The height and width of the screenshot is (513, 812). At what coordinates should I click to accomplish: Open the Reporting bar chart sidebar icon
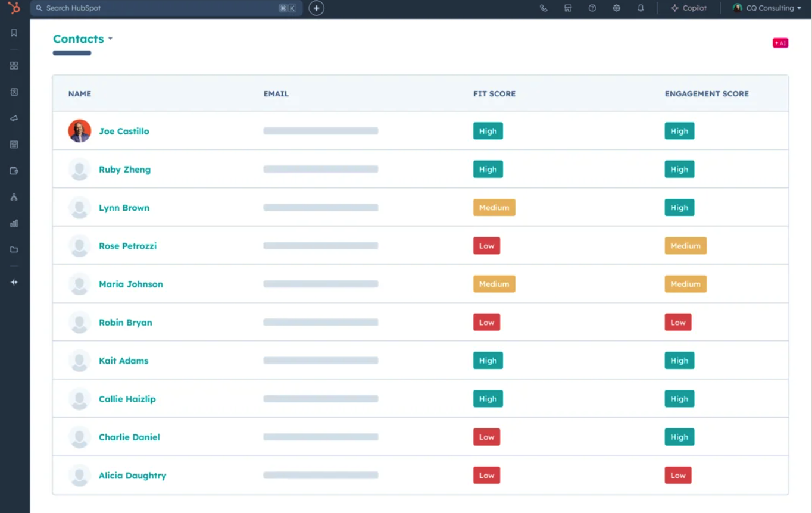14,224
